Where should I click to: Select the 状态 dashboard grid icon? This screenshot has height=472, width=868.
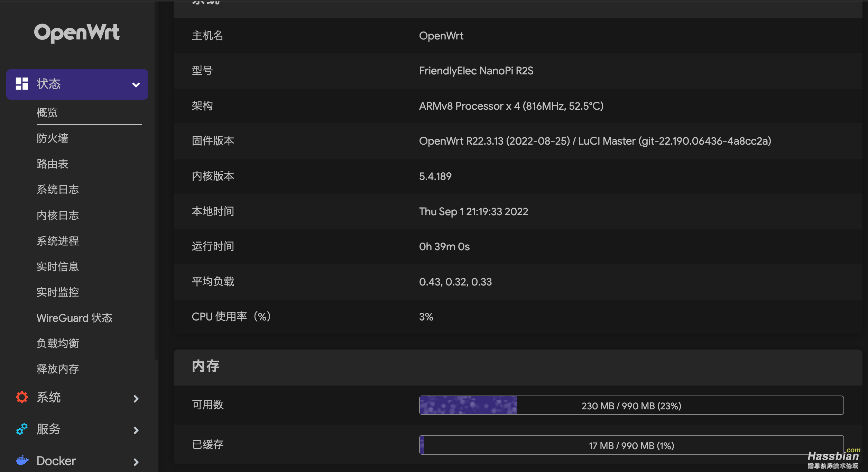[22, 84]
